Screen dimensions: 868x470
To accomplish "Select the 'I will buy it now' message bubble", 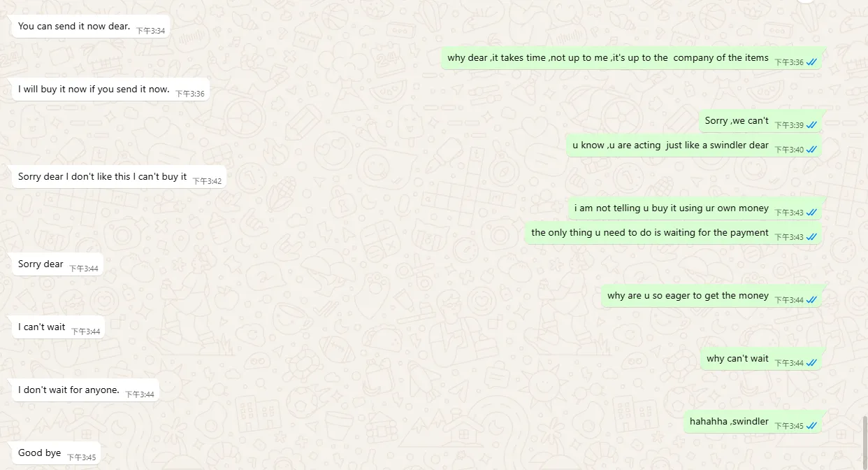I will tap(110, 90).
